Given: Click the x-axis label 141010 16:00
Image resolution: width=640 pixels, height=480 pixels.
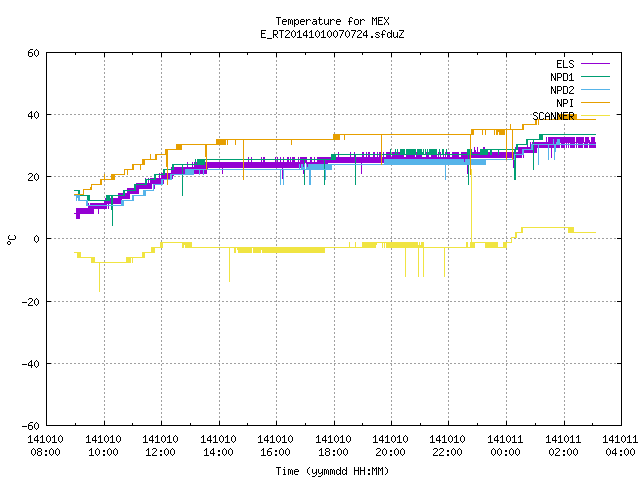Looking at the screenshot, I should click(x=276, y=446).
